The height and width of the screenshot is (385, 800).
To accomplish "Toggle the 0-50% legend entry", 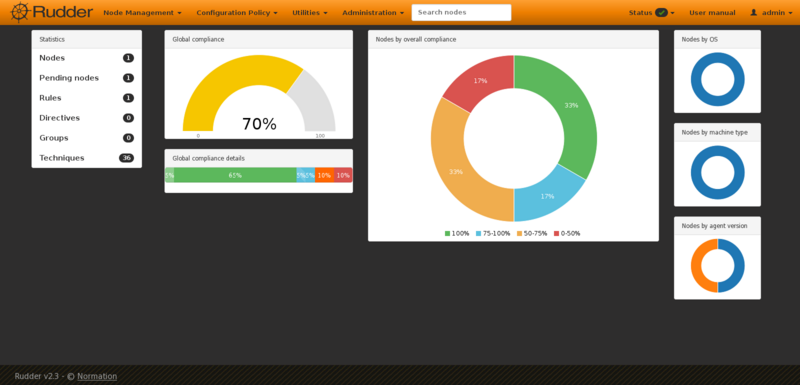I will [x=567, y=234].
